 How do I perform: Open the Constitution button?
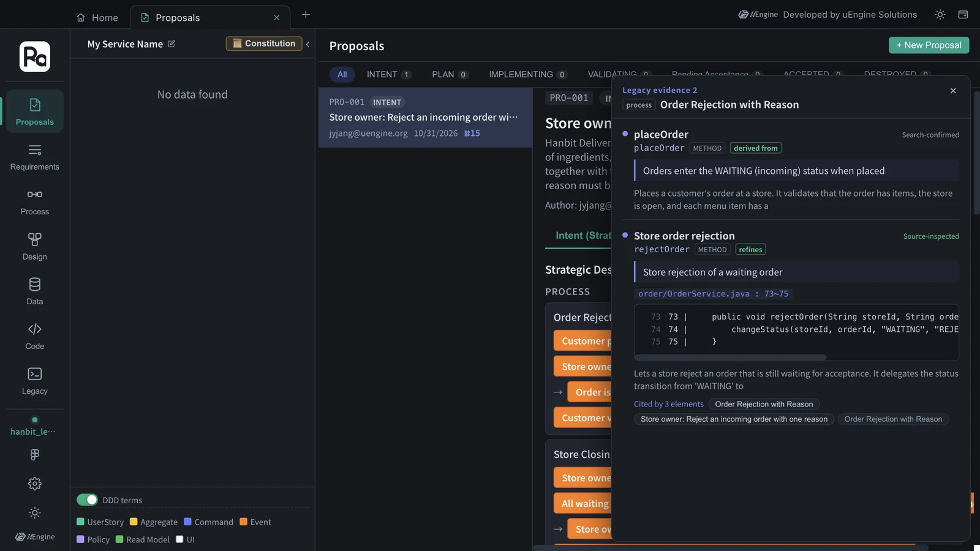pyautogui.click(x=264, y=43)
